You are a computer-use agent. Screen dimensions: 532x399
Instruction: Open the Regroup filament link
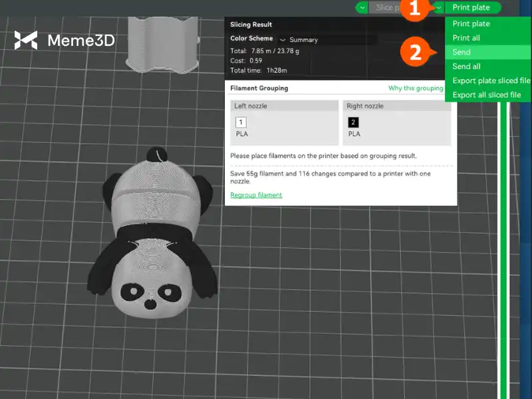point(256,195)
